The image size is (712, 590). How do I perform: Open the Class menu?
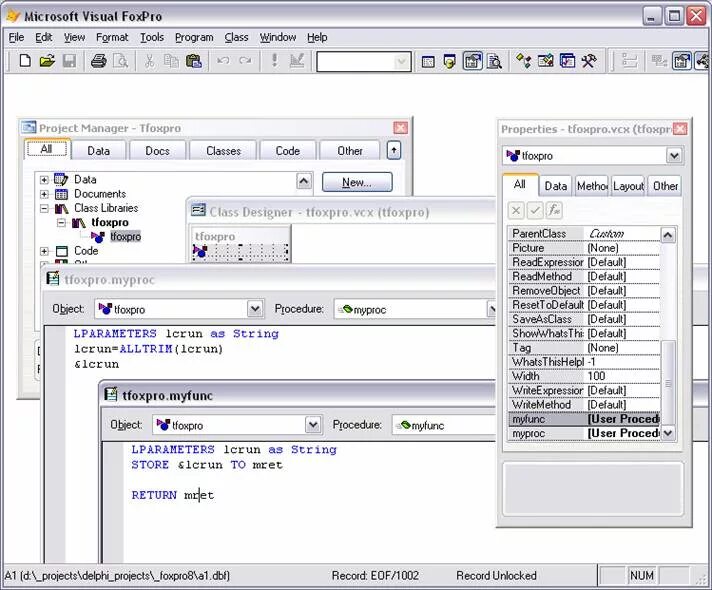[x=236, y=37]
